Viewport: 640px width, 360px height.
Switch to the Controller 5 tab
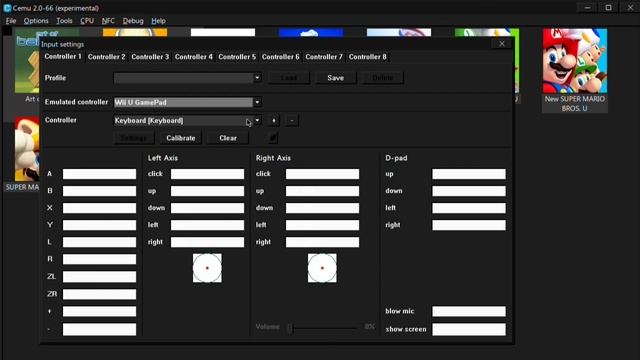coord(237,57)
